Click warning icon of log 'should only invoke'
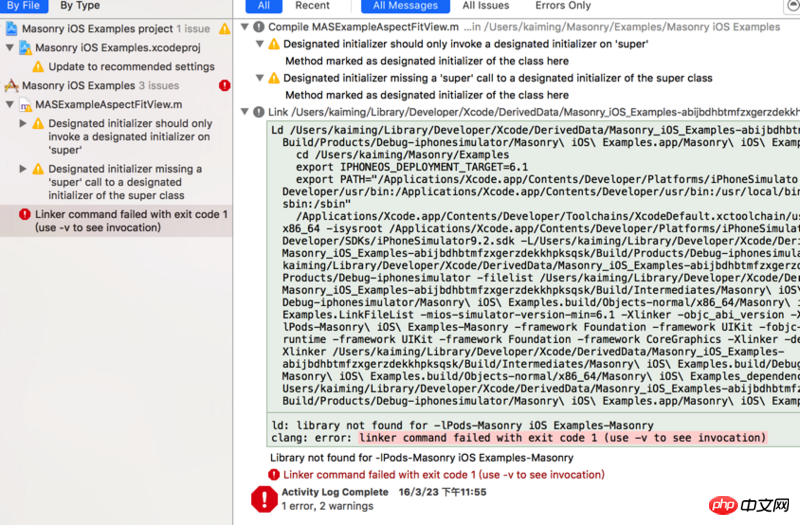The image size is (800, 525). (274, 44)
